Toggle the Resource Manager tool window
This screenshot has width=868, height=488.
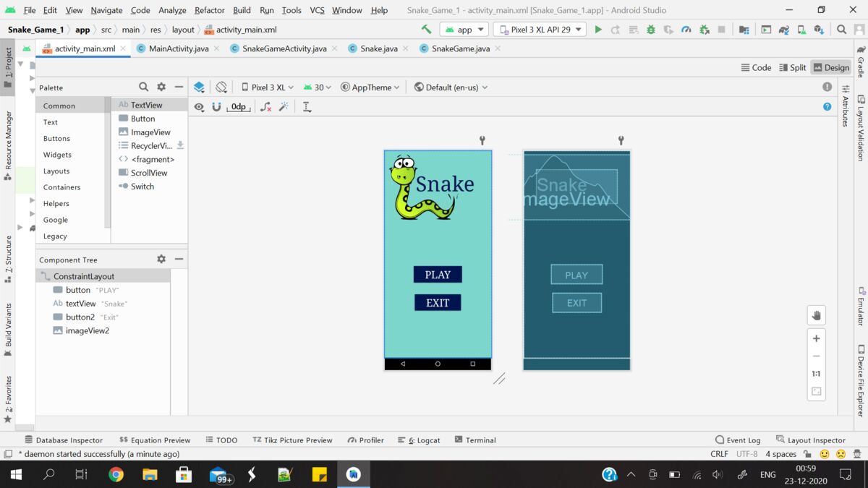point(8,145)
